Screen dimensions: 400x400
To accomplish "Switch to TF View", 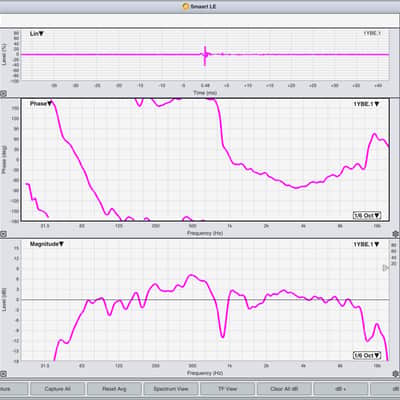I will [227, 389].
